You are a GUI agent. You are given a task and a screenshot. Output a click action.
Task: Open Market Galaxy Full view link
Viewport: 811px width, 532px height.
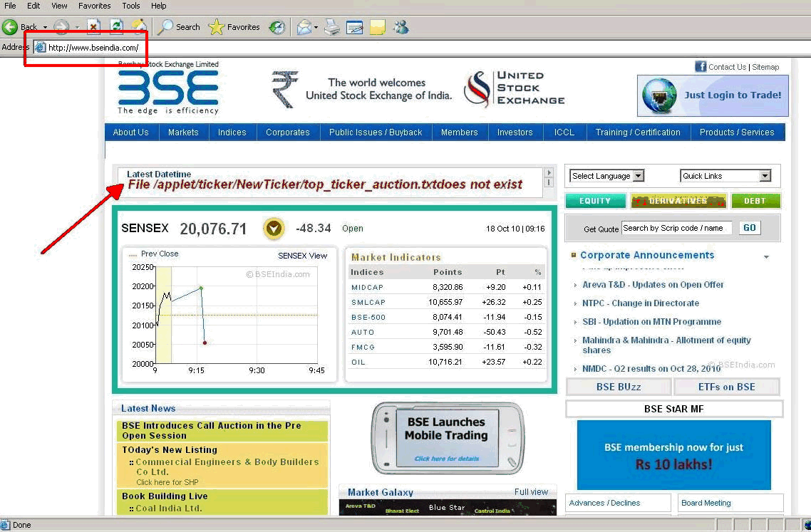[x=531, y=491]
